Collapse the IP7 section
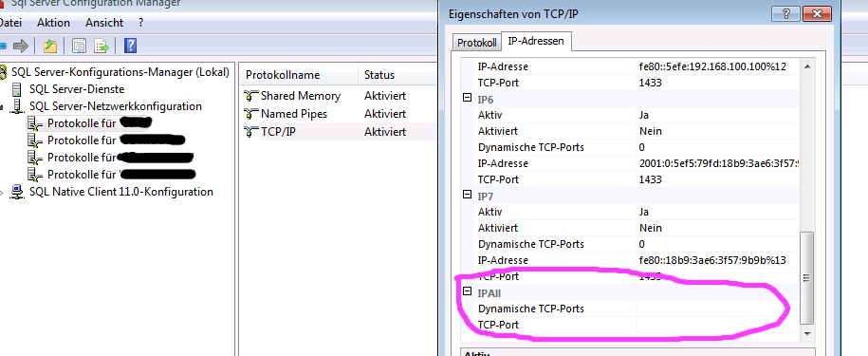868x356 pixels. point(467,196)
